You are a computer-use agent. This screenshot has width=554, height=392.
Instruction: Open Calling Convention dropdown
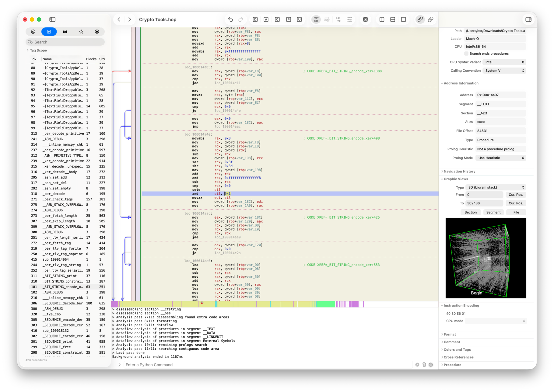tap(504, 71)
